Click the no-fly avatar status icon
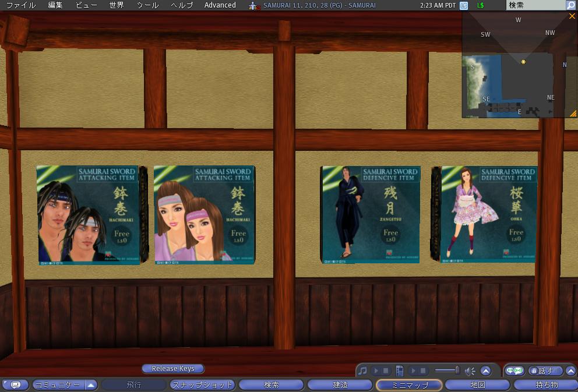 tap(255, 5)
